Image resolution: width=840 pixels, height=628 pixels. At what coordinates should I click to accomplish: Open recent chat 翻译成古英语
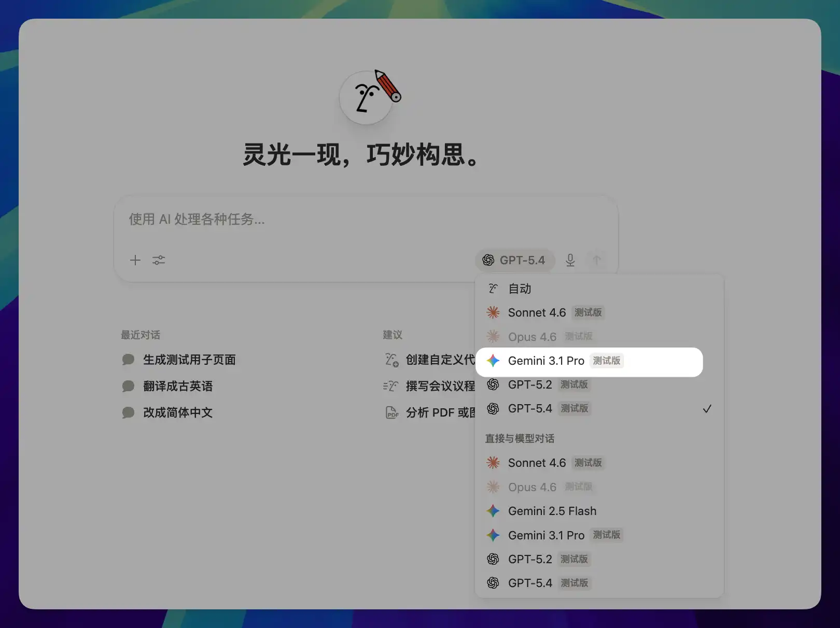point(177,386)
